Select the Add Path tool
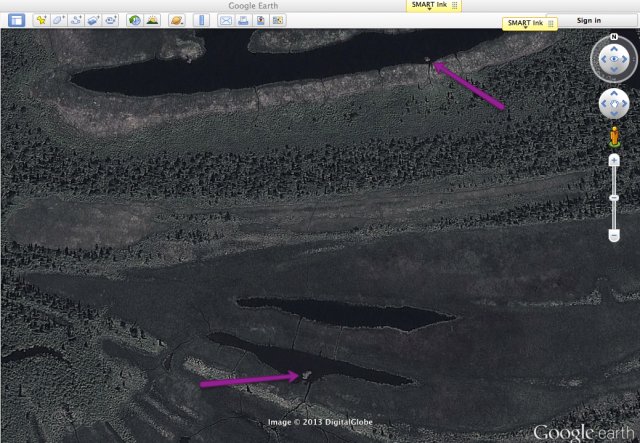Viewport: 640px width, 443px height. click(x=76, y=20)
